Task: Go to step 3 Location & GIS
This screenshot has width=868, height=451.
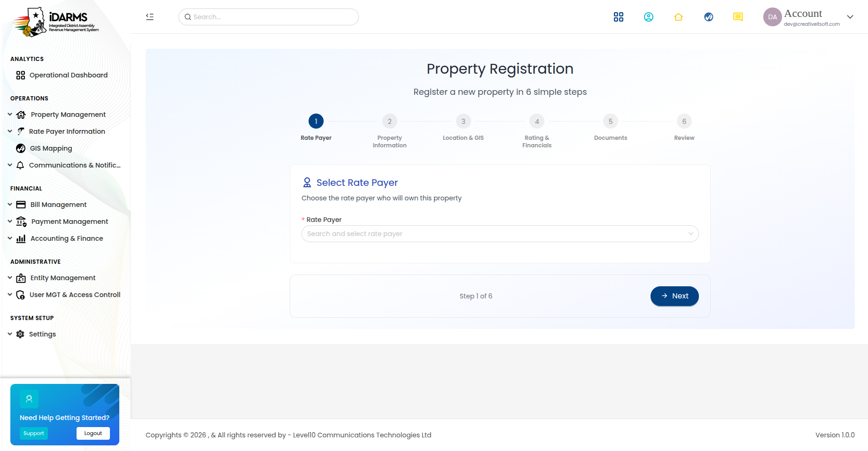Action: (464, 122)
